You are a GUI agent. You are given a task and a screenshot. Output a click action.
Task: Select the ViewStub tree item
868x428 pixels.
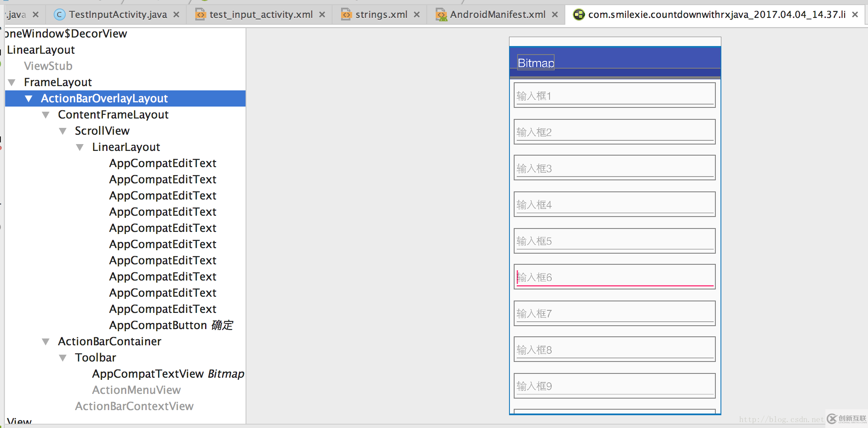[48, 66]
